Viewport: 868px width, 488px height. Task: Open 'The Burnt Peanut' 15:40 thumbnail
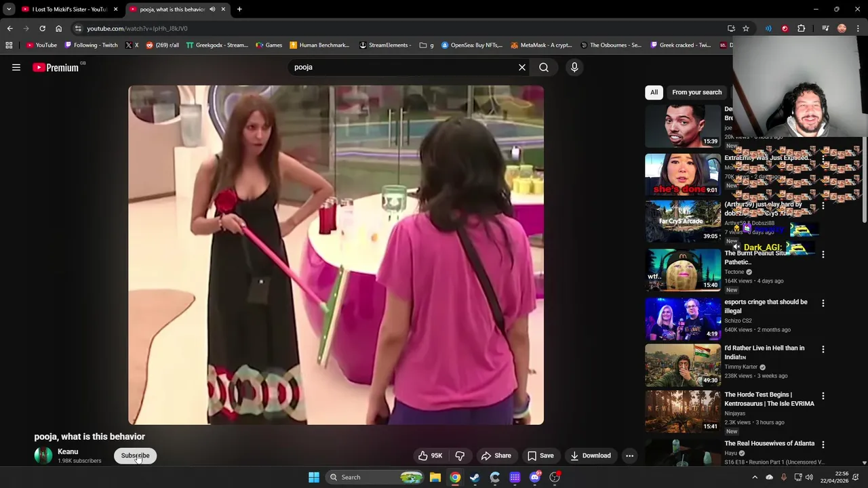pyautogui.click(x=683, y=269)
